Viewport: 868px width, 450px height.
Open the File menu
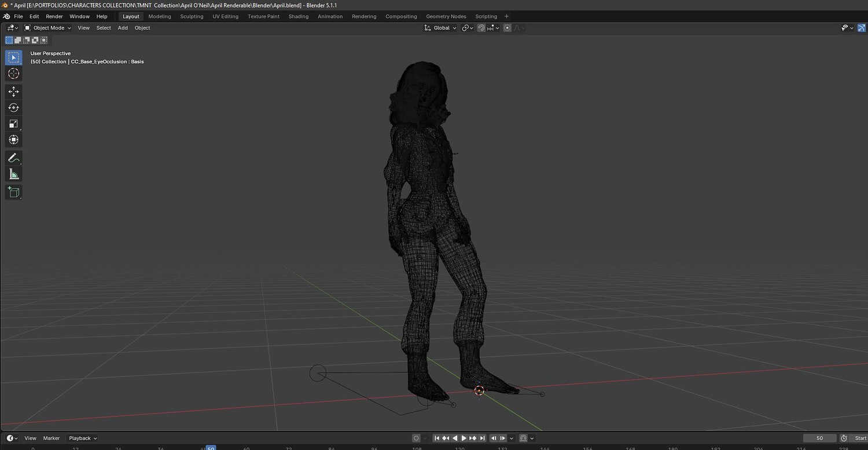tap(19, 16)
